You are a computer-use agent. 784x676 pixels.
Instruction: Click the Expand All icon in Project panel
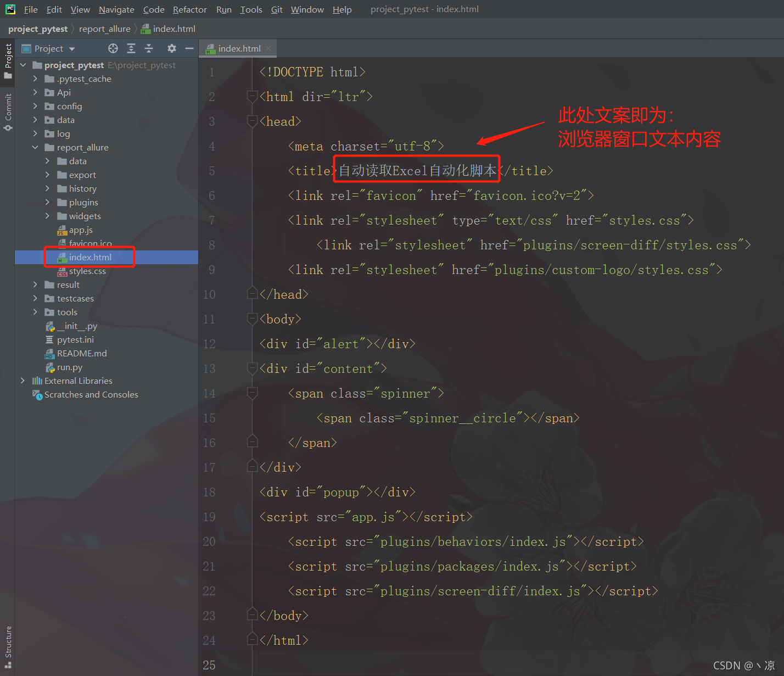coord(131,48)
